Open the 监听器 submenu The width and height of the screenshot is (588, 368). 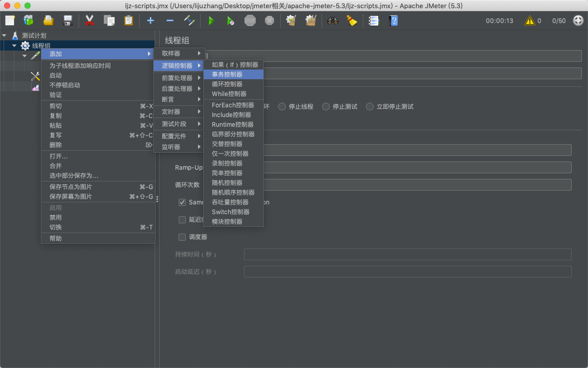point(179,147)
